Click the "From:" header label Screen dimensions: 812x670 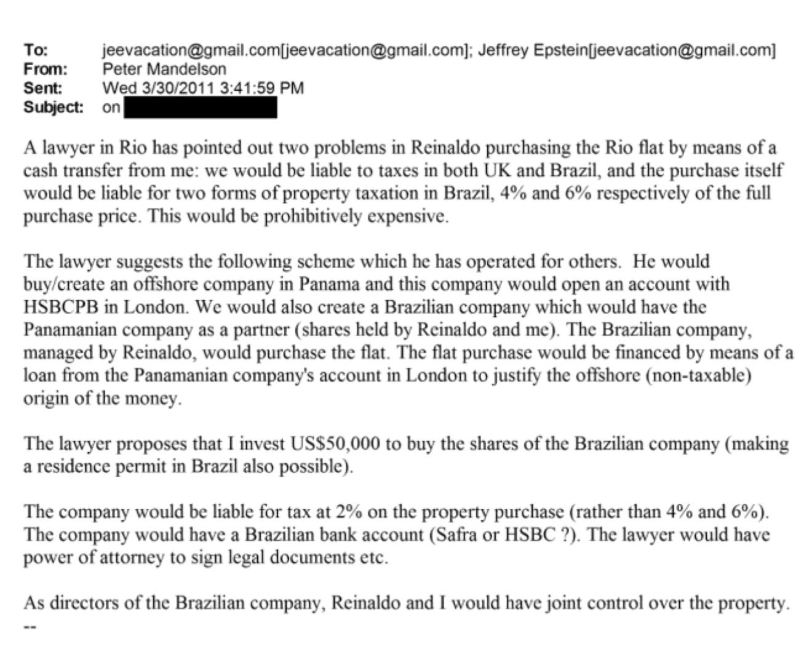pos(45,69)
